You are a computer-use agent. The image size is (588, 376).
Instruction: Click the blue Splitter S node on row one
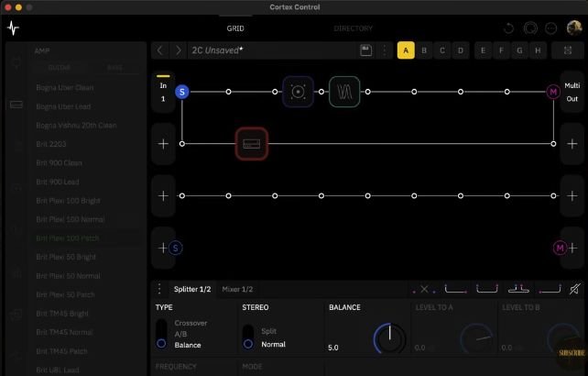pyautogui.click(x=182, y=92)
